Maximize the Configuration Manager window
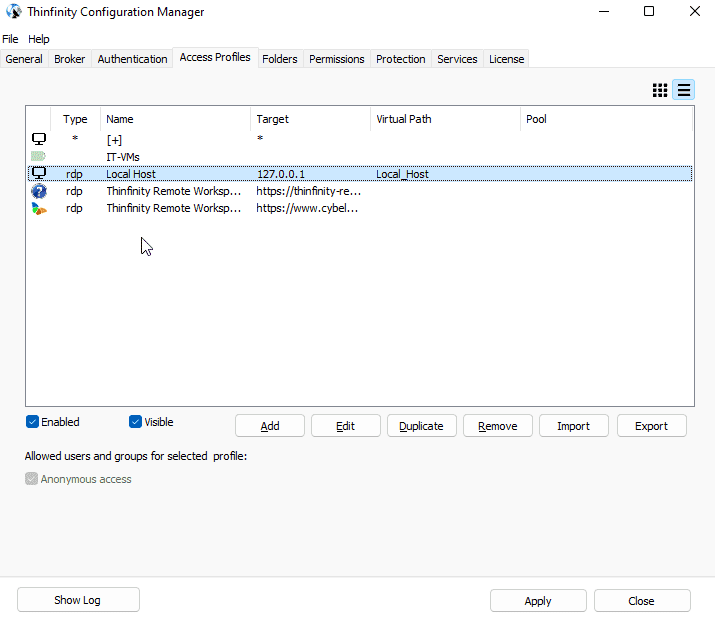 [x=649, y=11]
